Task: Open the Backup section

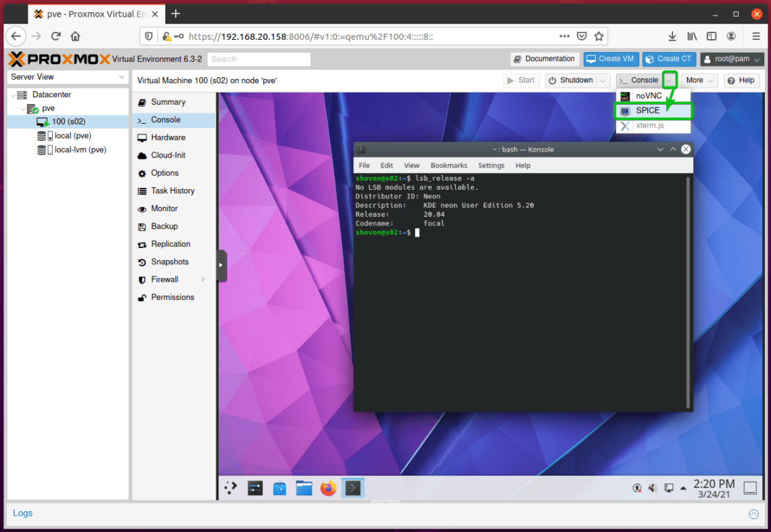Action: (174, 226)
